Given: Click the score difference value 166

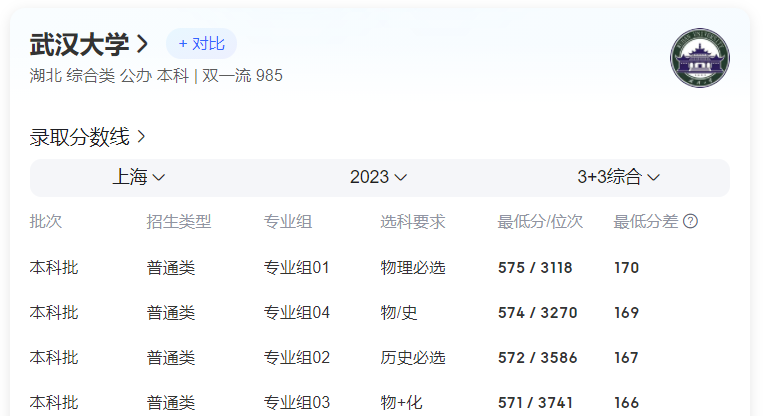Looking at the screenshot, I should coord(626,403).
